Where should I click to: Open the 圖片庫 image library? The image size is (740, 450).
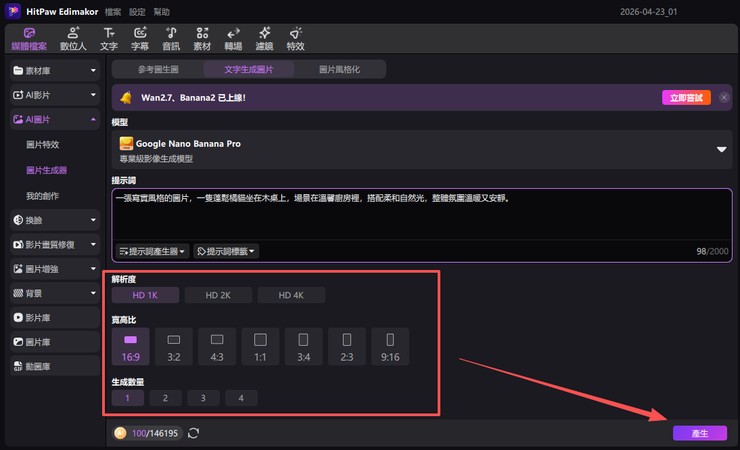pos(55,342)
